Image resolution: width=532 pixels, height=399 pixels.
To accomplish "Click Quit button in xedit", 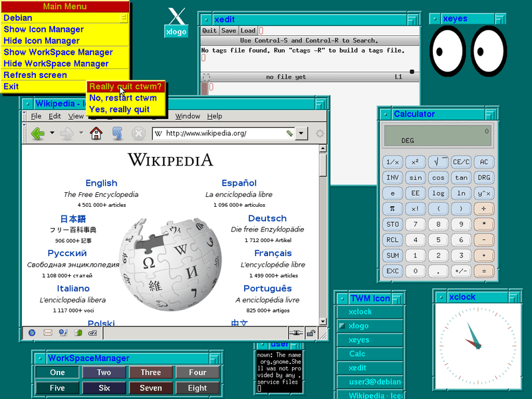I will point(209,31).
